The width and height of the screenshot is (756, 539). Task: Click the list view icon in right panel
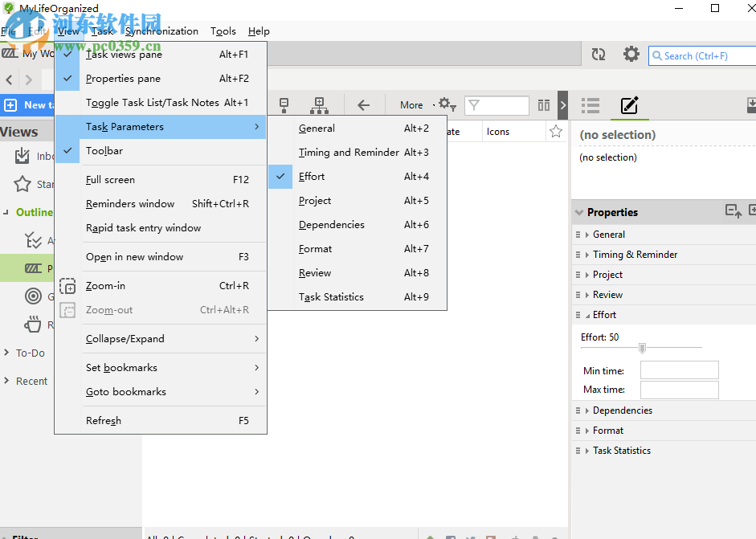[x=590, y=105]
